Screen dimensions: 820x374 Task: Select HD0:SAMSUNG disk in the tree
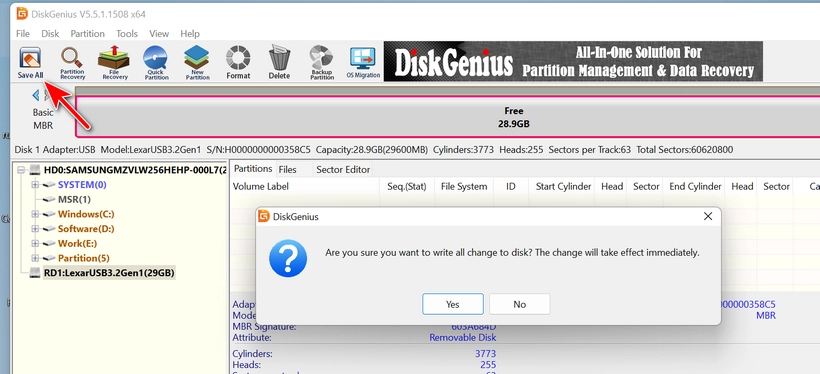135,170
